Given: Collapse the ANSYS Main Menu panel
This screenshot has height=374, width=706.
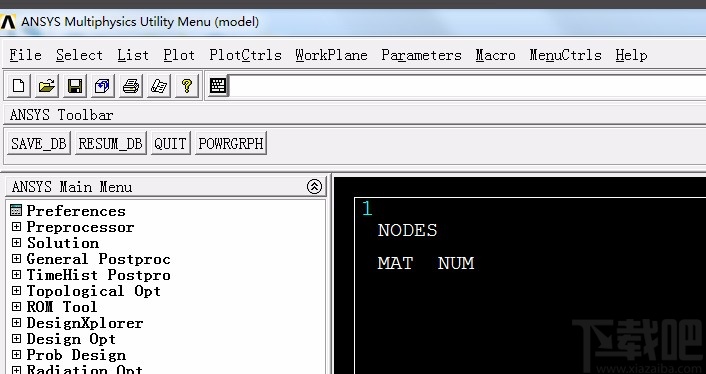Looking at the screenshot, I should (x=314, y=186).
